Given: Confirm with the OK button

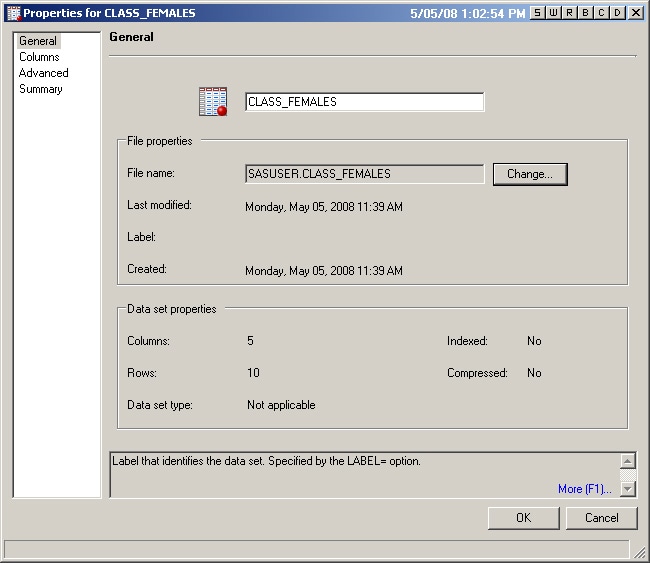Looking at the screenshot, I should pyautogui.click(x=523, y=518).
